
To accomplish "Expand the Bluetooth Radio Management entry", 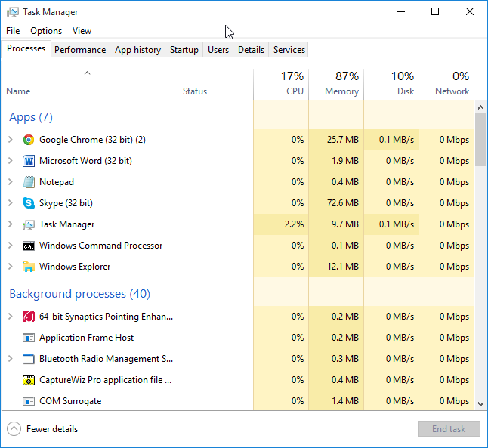I will click(x=11, y=359).
